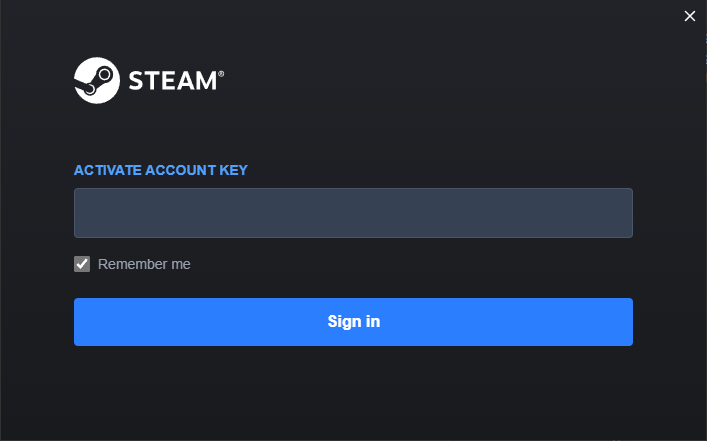Click the "Remember me" label text
The width and height of the screenshot is (707, 441).
[144, 264]
